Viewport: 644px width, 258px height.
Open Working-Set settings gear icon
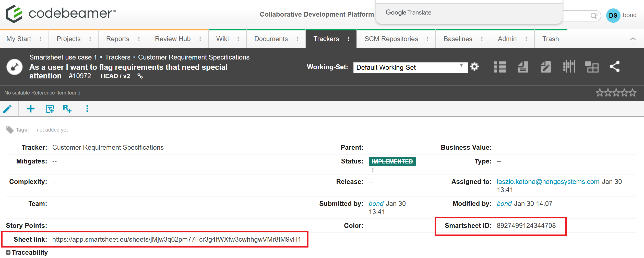pyautogui.click(x=474, y=67)
